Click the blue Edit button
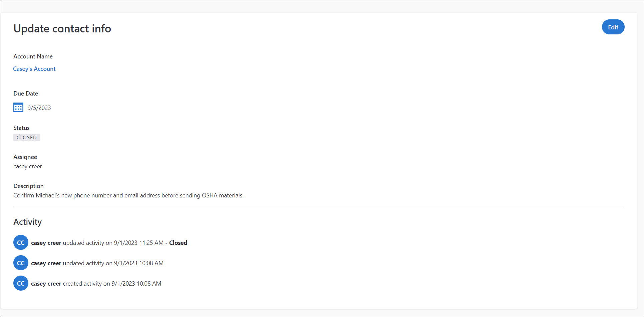Screen dimensions: 644x317 pos(613,27)
